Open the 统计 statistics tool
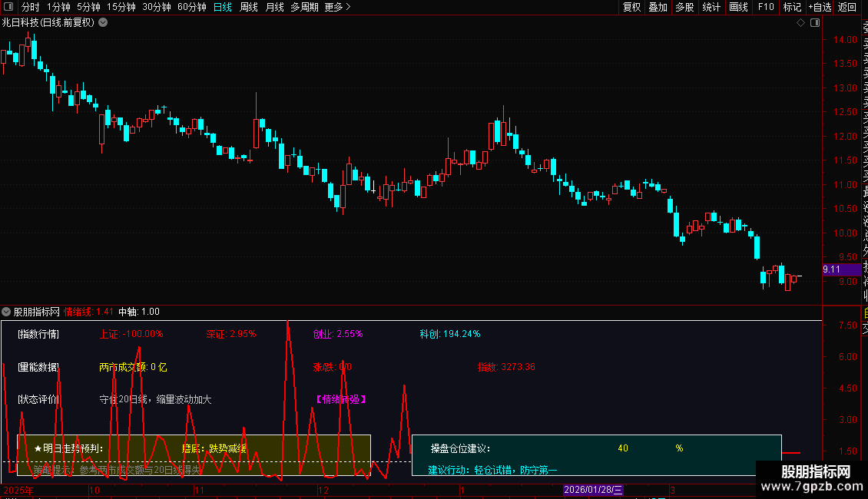Image resolution: width=868 pixels, height=499 pixels. pyautogui.click(x=711, y=7)
